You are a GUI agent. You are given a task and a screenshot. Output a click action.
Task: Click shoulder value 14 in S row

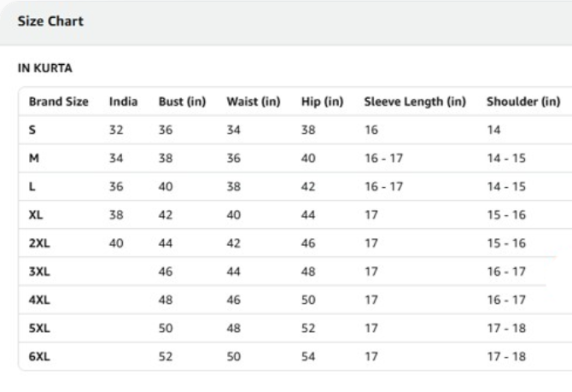click(493, 130)
